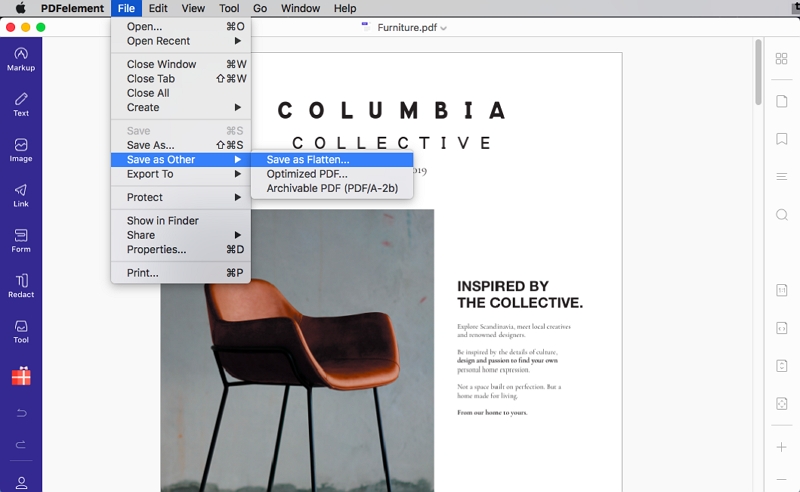
Task: Open the user account icon
Action: point(21,482)
